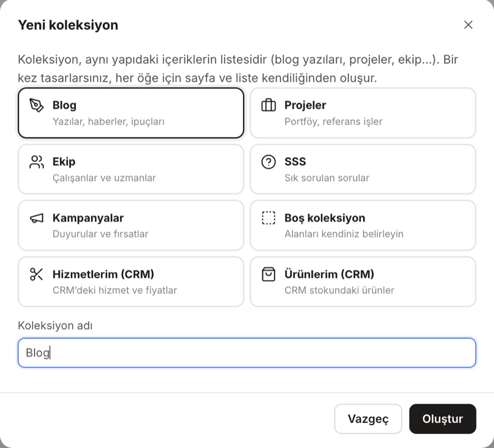Click the 'Yazılar, haberler, ipuçları' description
The image size is (494, 448).
coord(108,122)
